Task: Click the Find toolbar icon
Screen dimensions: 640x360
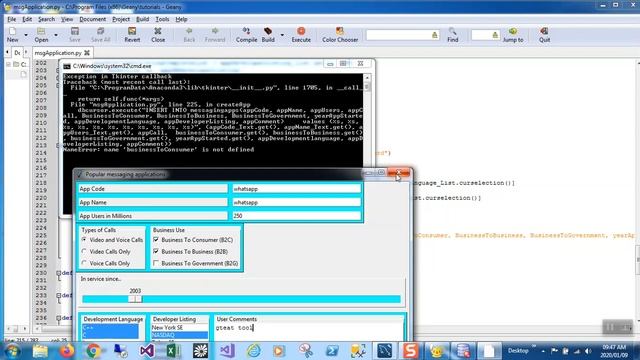Action: [453, 34]
